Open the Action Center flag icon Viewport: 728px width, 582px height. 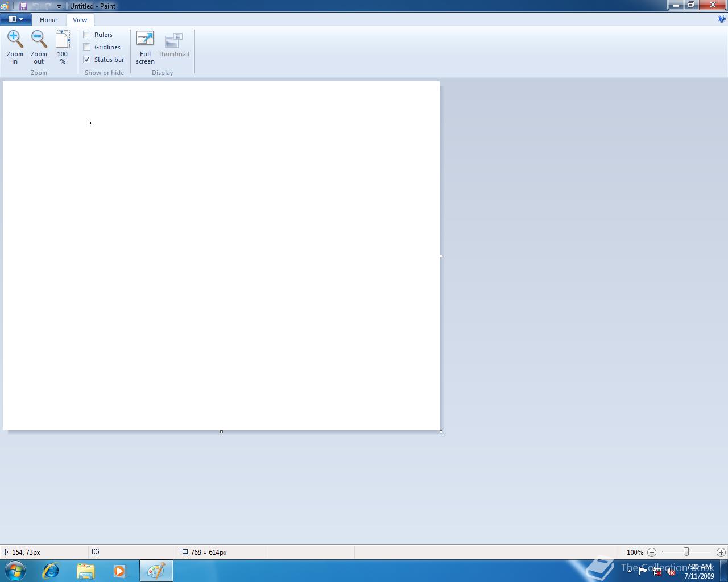tap(643, 571)
